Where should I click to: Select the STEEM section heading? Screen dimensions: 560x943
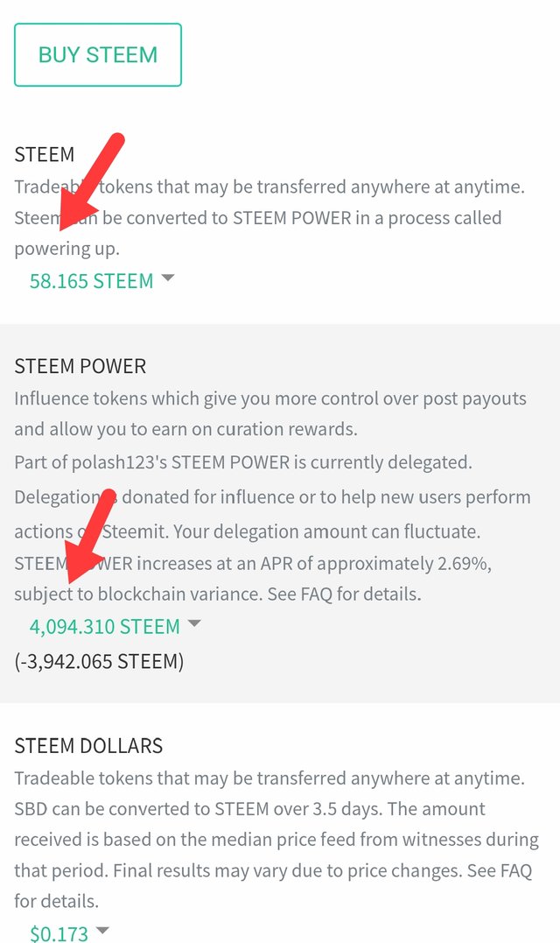pyautogui.click(x=45, y=155)
